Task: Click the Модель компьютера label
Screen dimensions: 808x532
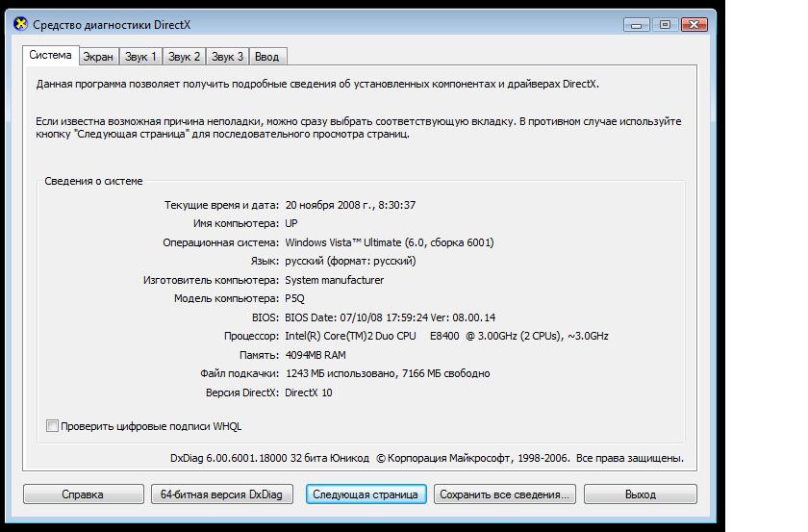Action: (x=227, y=298)
